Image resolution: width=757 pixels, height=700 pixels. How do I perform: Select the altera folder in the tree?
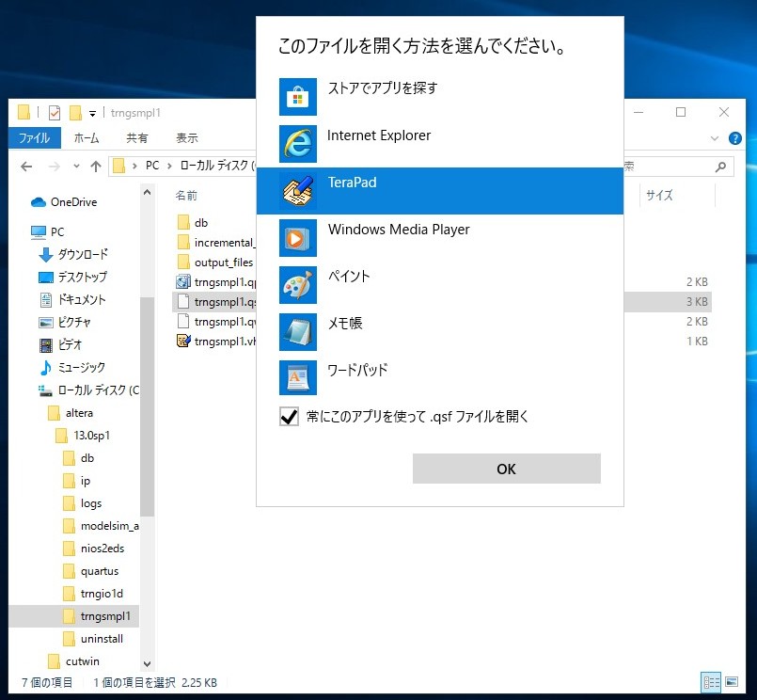coord(79,413)
